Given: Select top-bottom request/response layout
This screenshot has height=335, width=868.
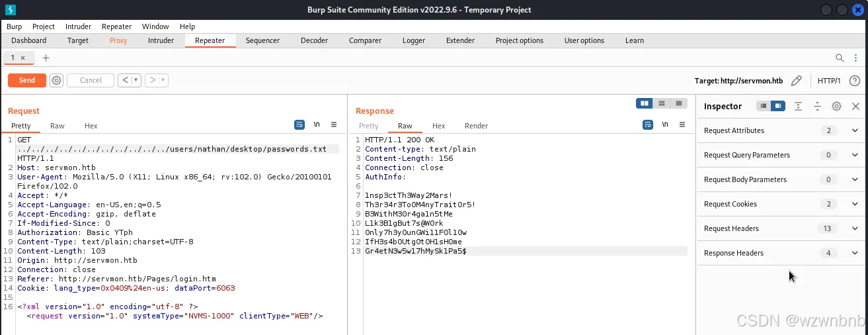Looking at the screenshot, I should (x=661, y=103).
